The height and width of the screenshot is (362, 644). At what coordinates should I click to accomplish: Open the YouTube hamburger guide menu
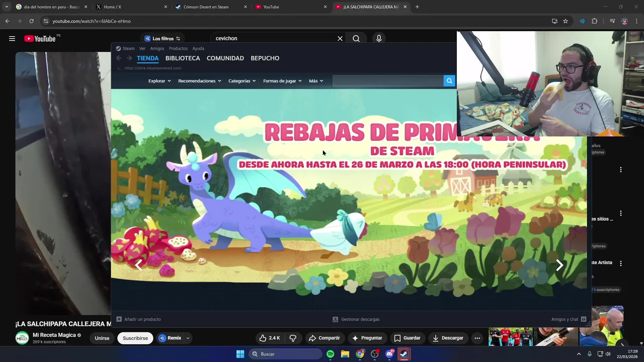click(12, 39)
